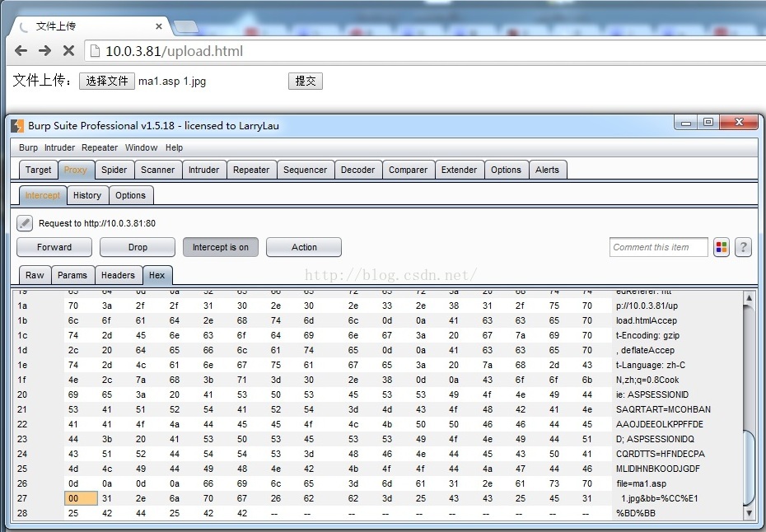This screenshot has height=532, width=766.
Task: Close the 文件上传 browser tab
Action: tap(159, 26)
